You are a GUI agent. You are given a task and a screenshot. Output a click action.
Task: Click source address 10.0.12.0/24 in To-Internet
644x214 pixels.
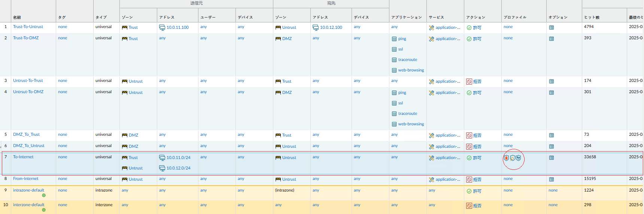point(178,168)
